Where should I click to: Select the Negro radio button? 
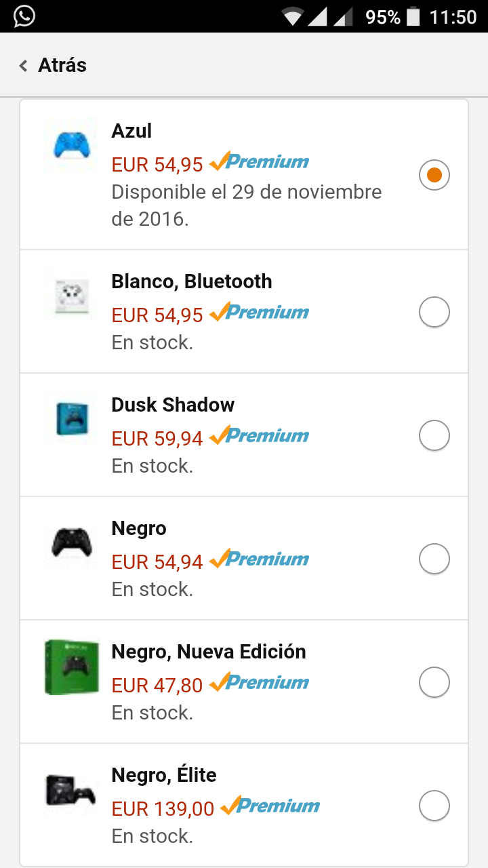coord(434,559)
